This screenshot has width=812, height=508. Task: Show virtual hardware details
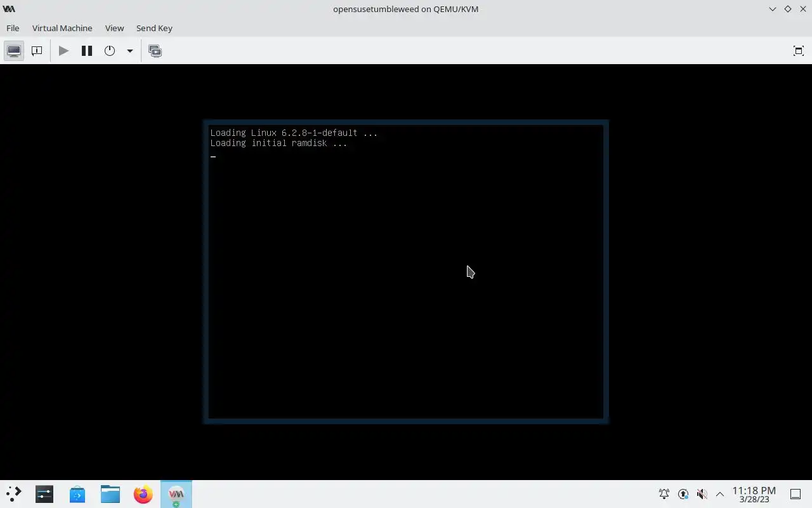(x=37, y=51)
